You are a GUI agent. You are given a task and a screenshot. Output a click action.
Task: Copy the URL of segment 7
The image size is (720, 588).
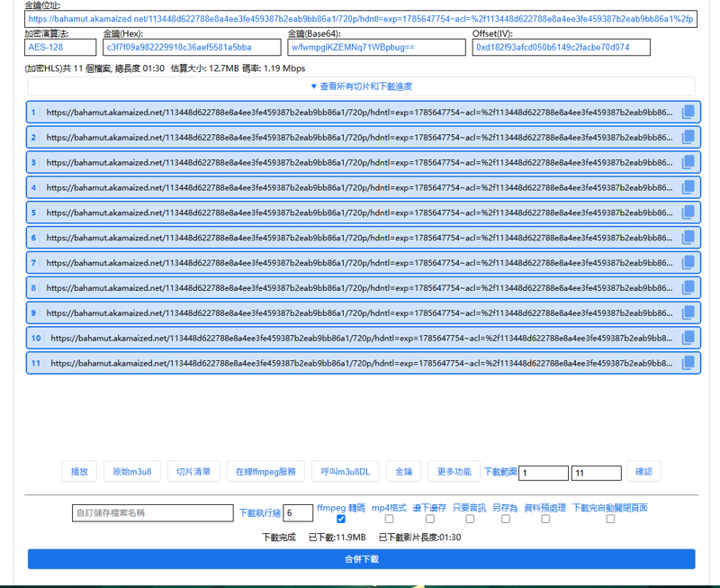click(x=688, y=263)
